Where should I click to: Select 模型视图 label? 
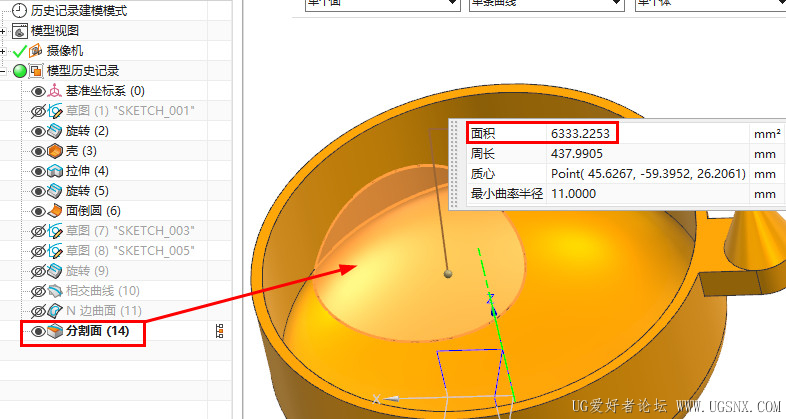click(55, 31)
